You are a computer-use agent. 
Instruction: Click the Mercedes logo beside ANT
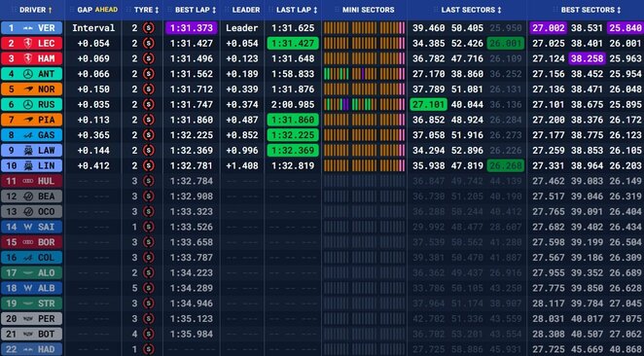[28, 74]
